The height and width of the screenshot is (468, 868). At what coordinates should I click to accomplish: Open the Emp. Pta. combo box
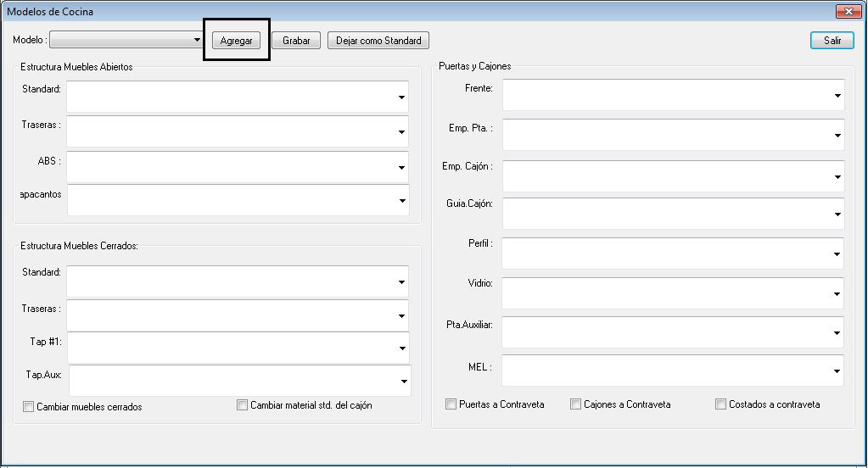[673, 135]
